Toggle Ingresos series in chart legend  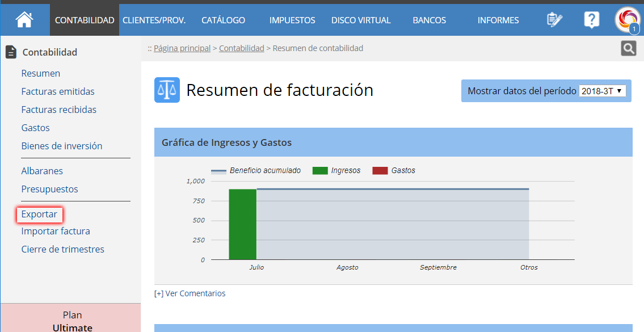pyautogui.click(x=336, y=170)
